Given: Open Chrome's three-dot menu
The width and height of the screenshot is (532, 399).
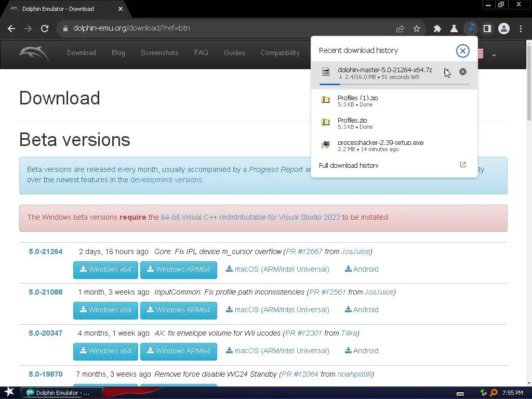Looking at the screenshot, I should click(x=521, y=29).
